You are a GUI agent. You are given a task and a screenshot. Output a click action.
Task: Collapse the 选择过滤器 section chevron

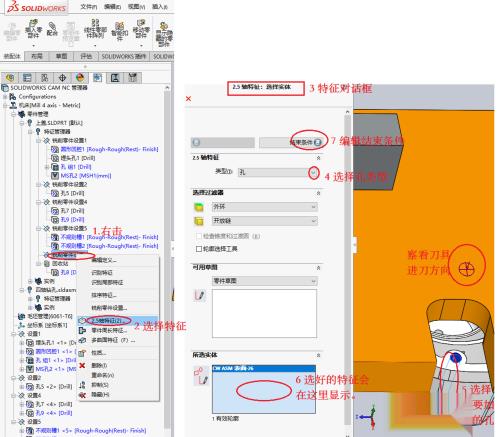318,193
